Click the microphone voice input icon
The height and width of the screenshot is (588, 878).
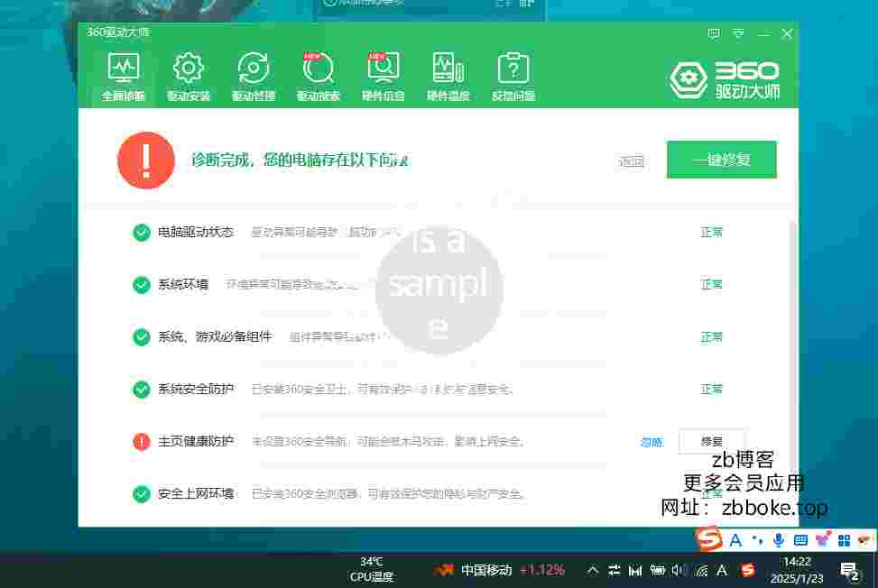pos(779,540)
